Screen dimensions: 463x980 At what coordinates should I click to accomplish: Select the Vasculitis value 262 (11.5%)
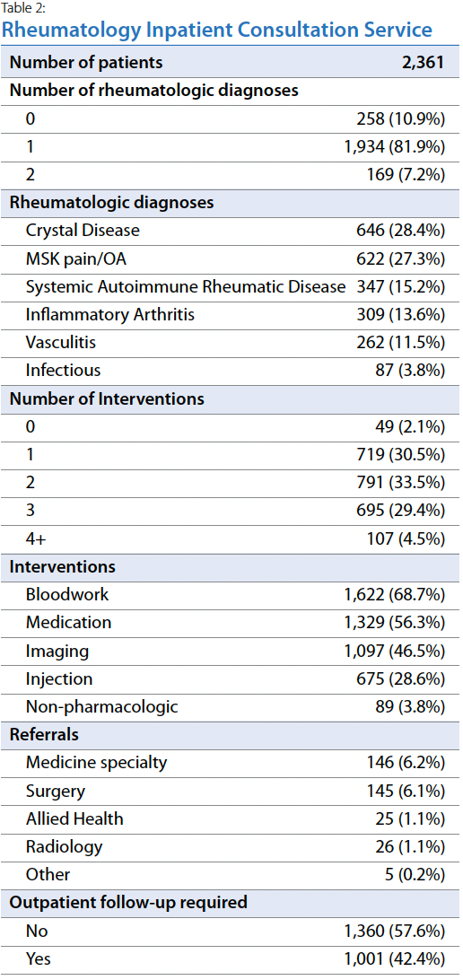(401, 343)
